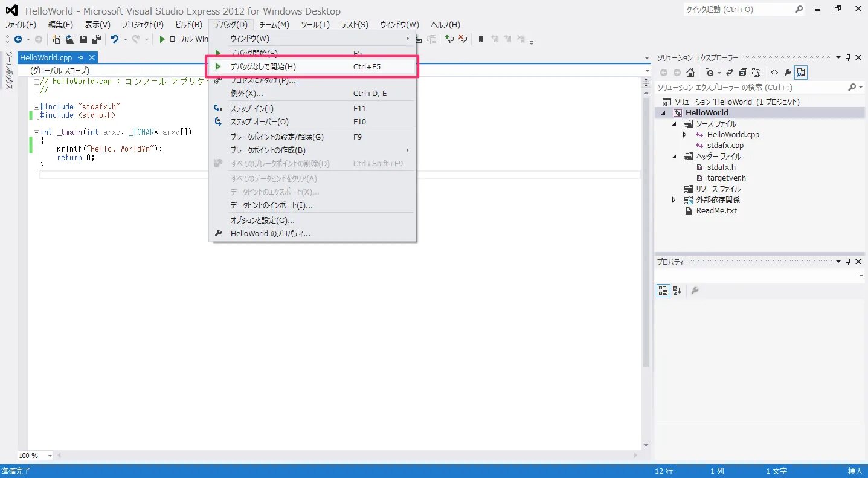This screenshot has width=868, height=478.
Task: Click the Uncomment Selection toolbar icon
Action: 463,39
